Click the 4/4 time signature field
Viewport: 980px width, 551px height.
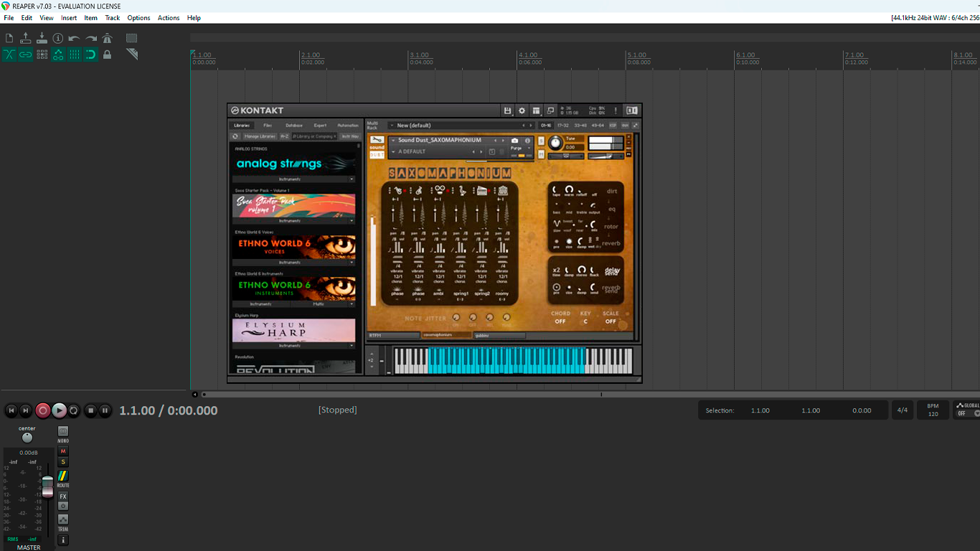[x=903, y=410]
